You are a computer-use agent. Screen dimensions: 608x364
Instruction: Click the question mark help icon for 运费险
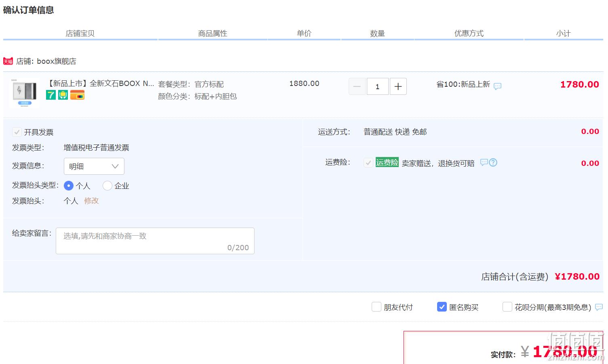pyautogui.click(x=493, y=162)
